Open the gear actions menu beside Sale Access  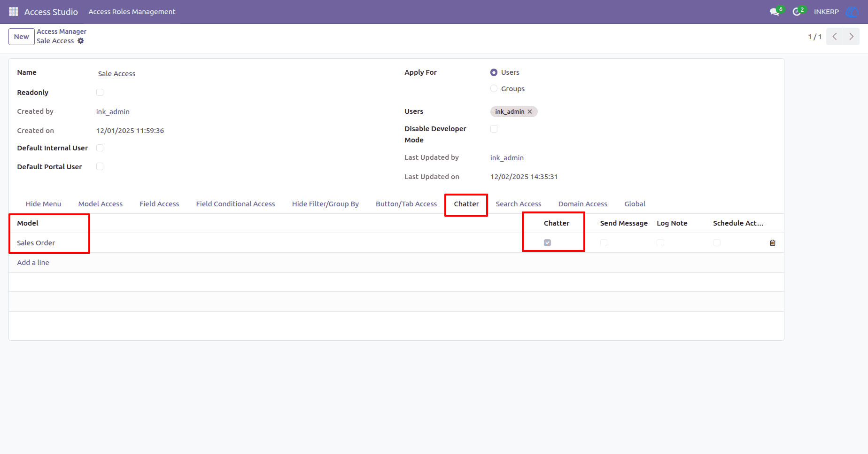(81, 41)
